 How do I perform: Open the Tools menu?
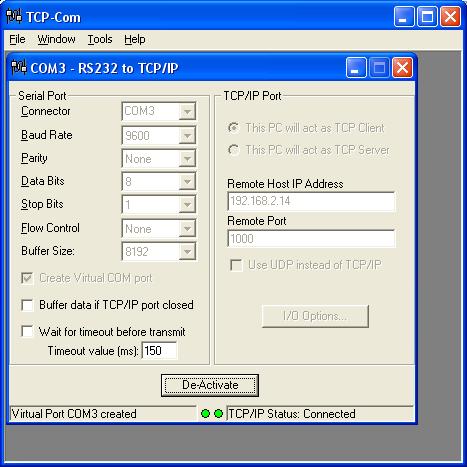[x=100, y=39]
